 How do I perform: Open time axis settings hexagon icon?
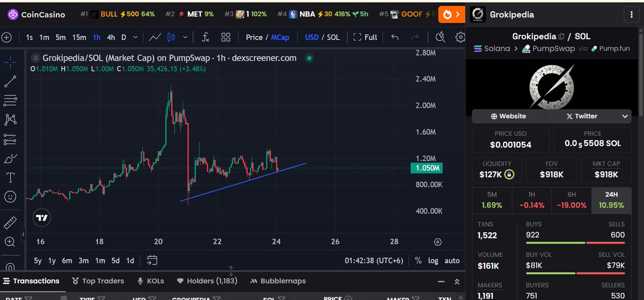(438, 242)
